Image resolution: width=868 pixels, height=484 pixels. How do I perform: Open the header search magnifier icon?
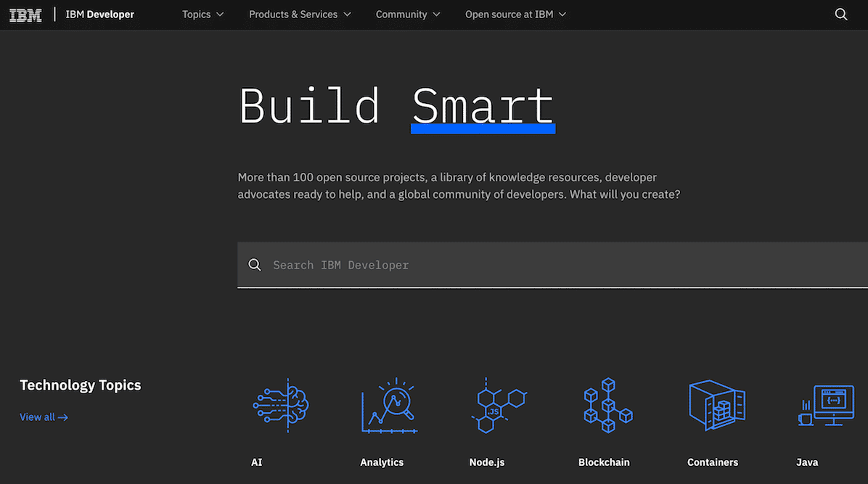841,15
